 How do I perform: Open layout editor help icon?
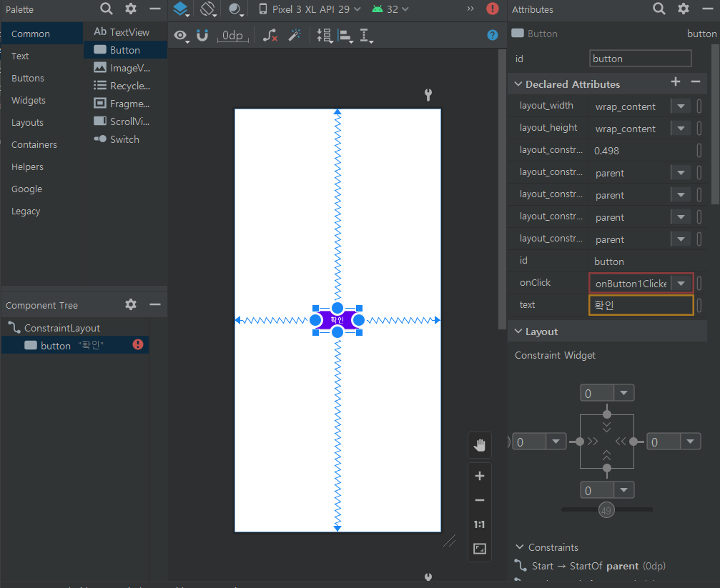tap(492, 35)
